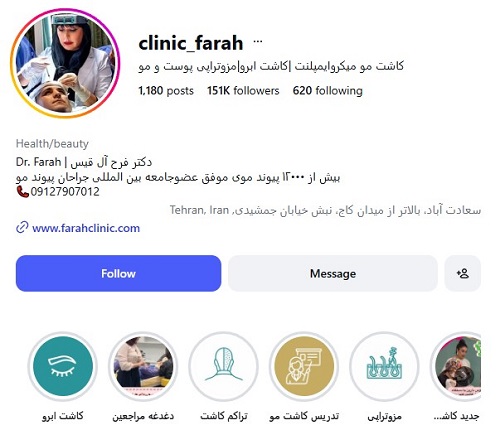Viewport: 500px width, 430px height.
Task: Send a Message to clinic_farah
Action: pos(333,274)
